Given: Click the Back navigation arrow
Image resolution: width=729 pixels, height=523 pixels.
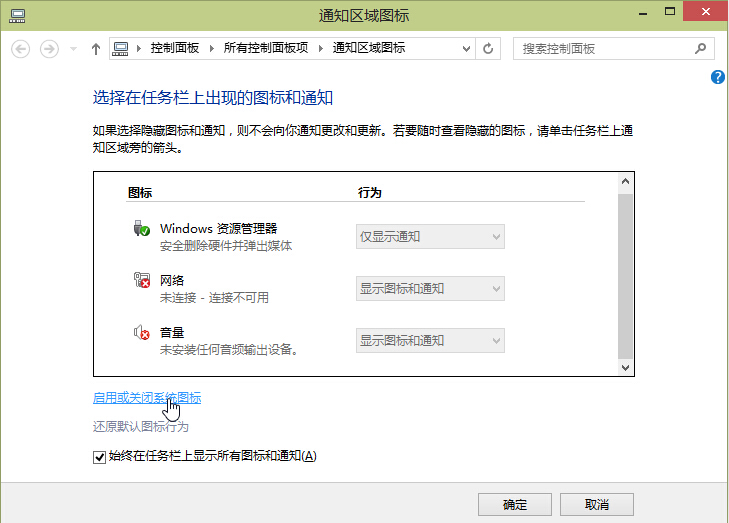Looking at the screenshot, I should point(21,48).
